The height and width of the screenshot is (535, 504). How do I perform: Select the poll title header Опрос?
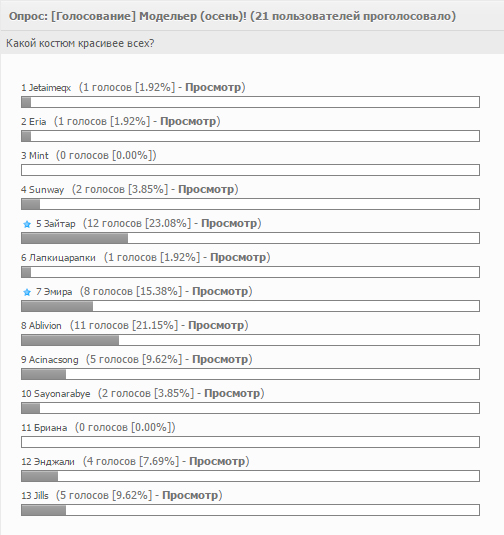click(232, 16)
